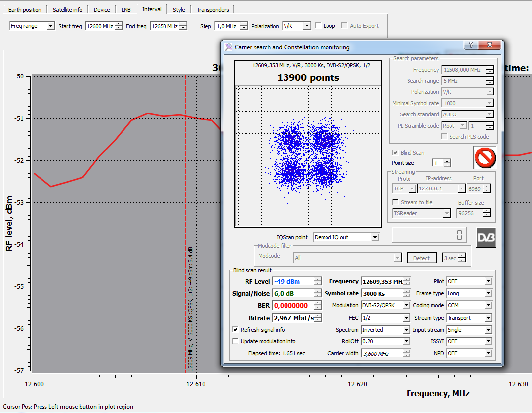Click the Carrier width link
The width and height of the screenshot is (532, 413).
[343, 353]
